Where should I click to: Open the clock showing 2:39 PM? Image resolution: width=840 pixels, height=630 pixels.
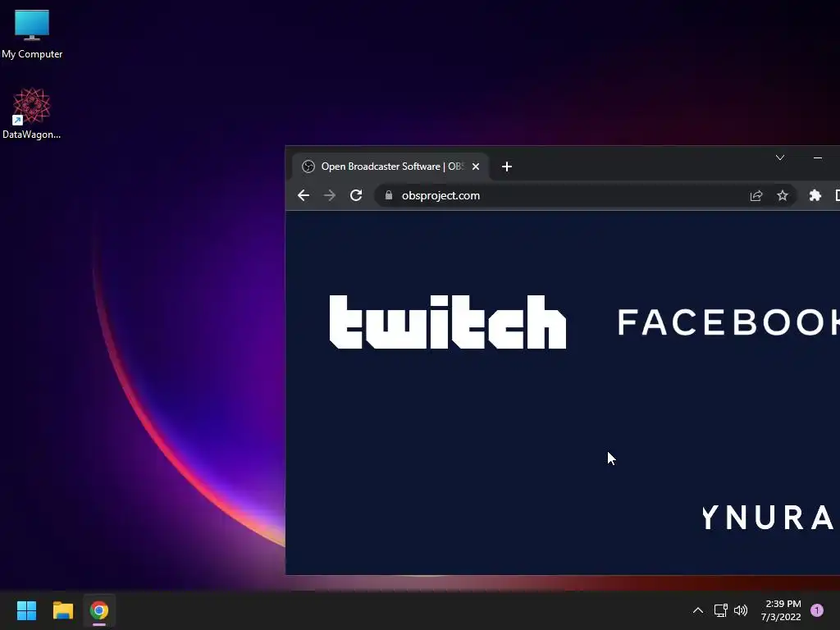tap(781, 610)
